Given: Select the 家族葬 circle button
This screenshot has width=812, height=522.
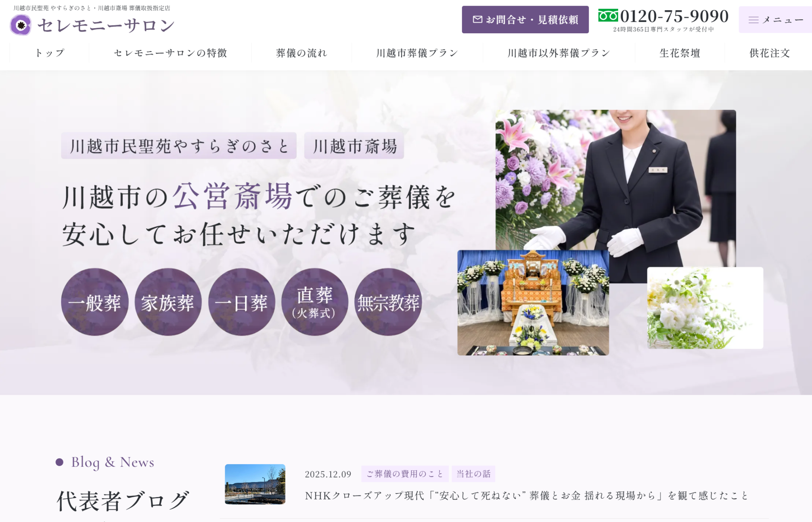Looking at the screenshot, I should 168,302.
